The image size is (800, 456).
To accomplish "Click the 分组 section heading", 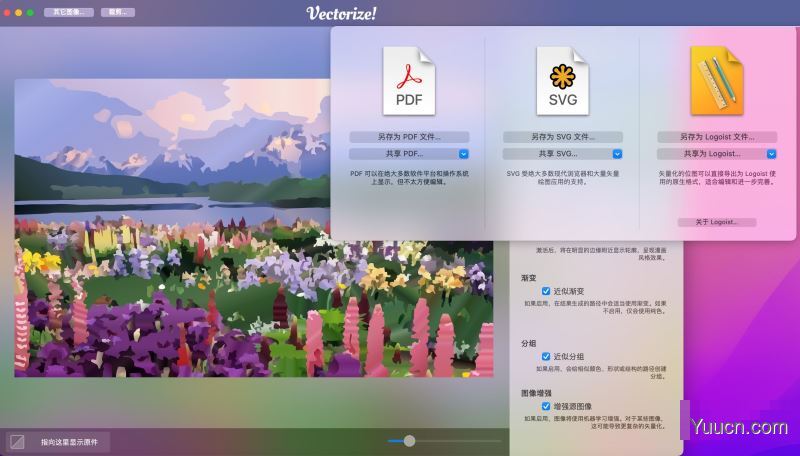I will point(529,343).
